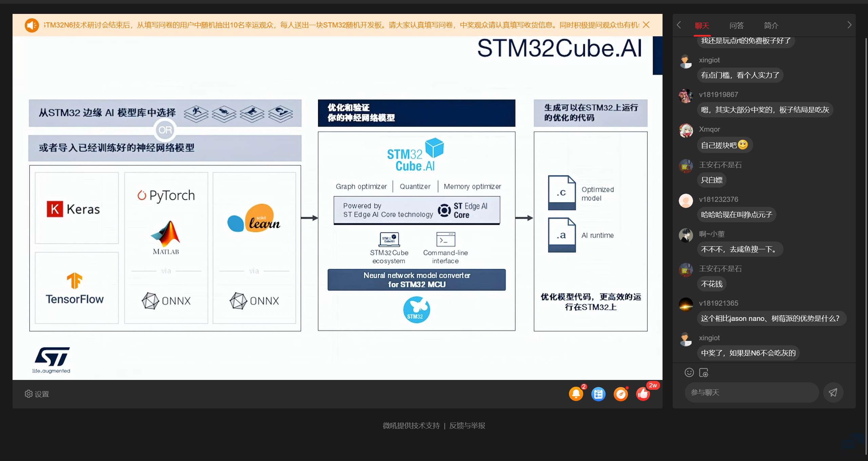Click message 有点门槛，看个人实力了
The height and width of the screenshot is (461, 868).
point(740,75)
